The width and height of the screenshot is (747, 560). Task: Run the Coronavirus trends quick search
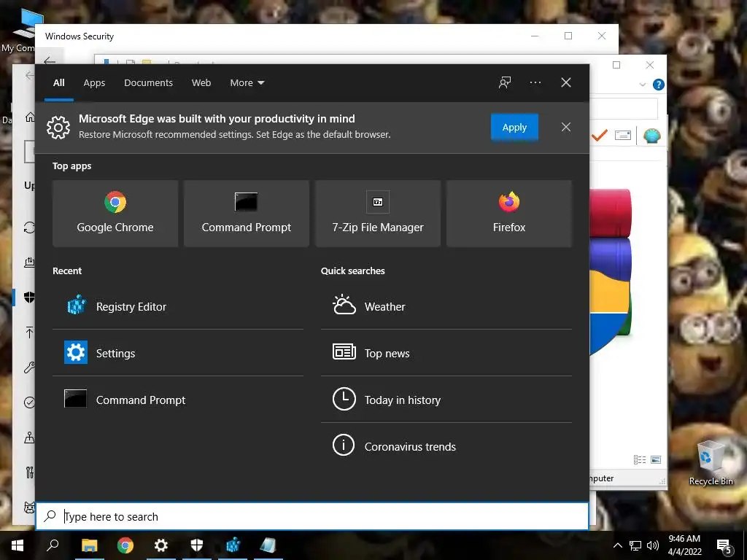coord(446,446)
